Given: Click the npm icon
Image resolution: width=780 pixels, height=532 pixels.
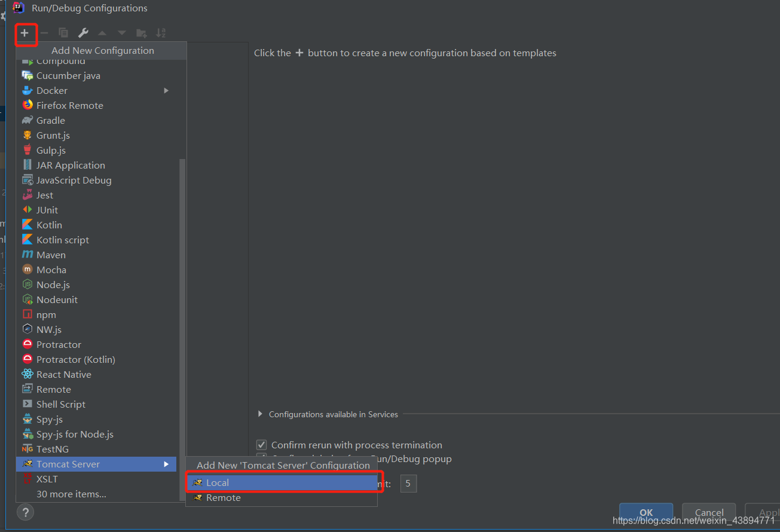Looking at the screenshot, I should tap(27, 314).
